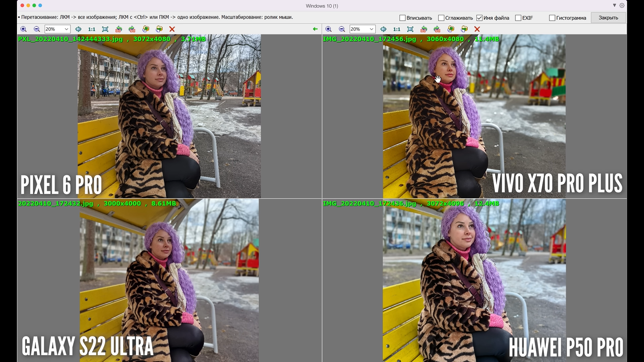The width and height of the screenshot is (644, 362).
Task: Enable the Вписывать checkbox
Action: pyautogui.click(x=402, y=18)
